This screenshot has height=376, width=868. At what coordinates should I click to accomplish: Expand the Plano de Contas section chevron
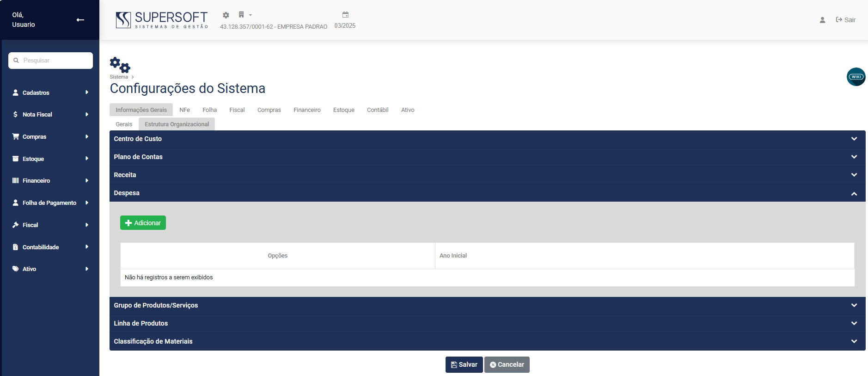click(854, 157)
